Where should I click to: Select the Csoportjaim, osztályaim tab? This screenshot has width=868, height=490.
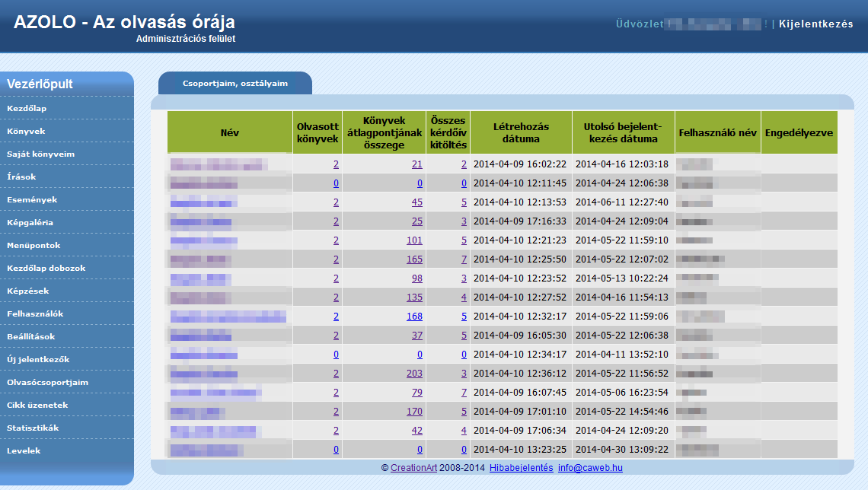click(x=235, y=83)
